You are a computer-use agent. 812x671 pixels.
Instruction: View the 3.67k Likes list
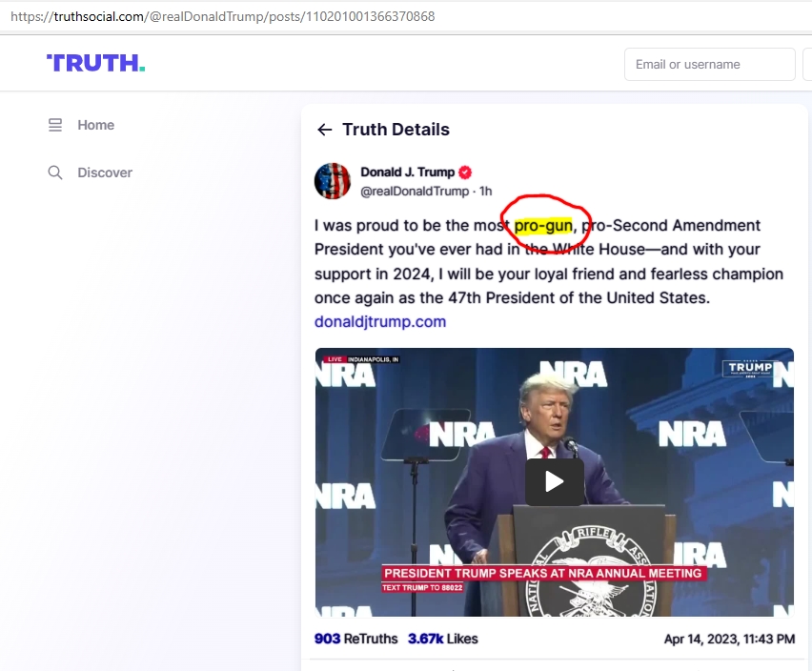tap(443, 639)
